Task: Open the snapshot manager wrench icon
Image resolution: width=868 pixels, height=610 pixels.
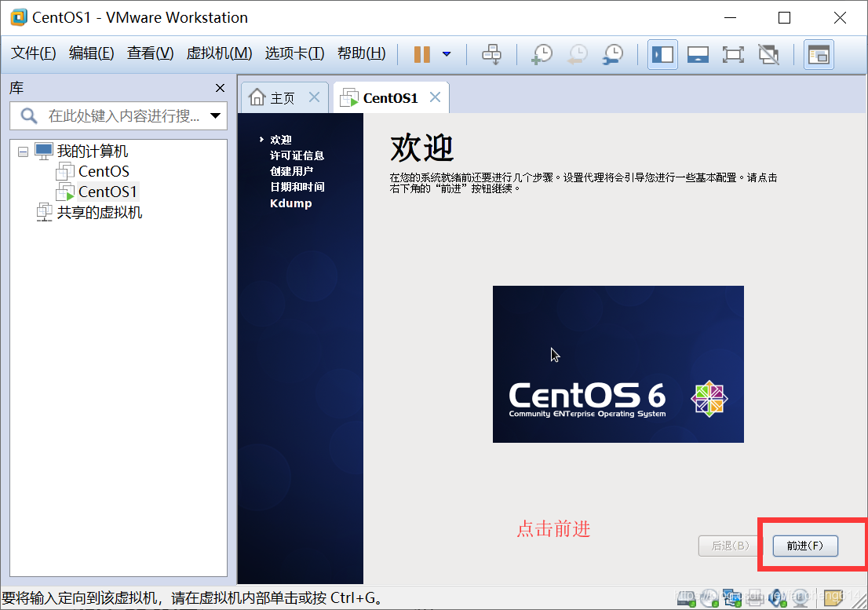Action: coord(614,54)
